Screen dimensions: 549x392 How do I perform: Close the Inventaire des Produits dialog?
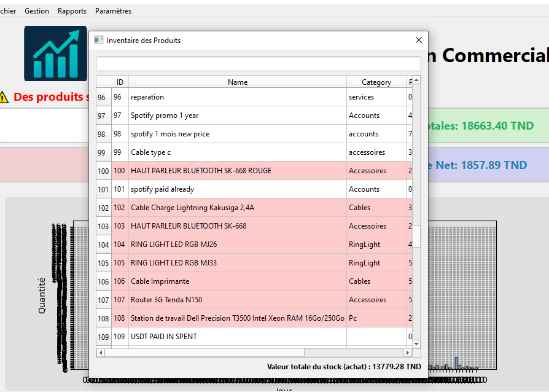tap(418, 41)
